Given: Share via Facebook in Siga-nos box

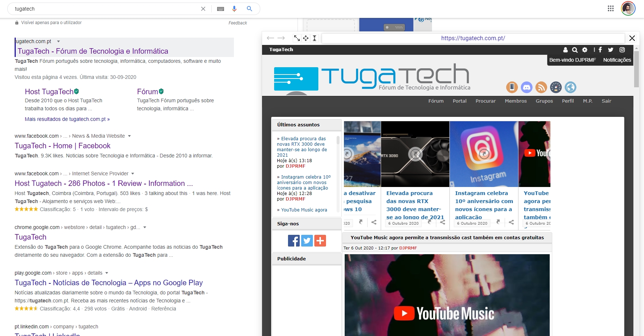Looking at the screenshot, I should tap(294, 241).
